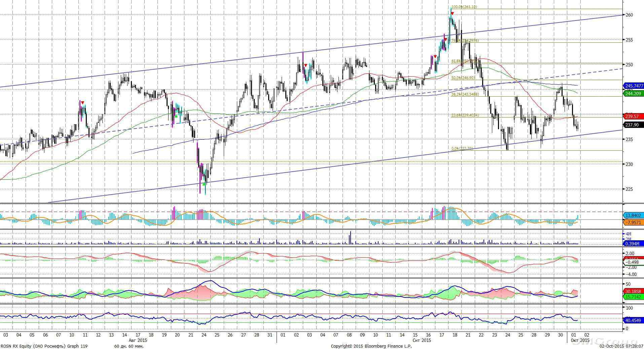Click the green triangle marker on August 20
Screen dimensions: 644x349
[176, 116]
